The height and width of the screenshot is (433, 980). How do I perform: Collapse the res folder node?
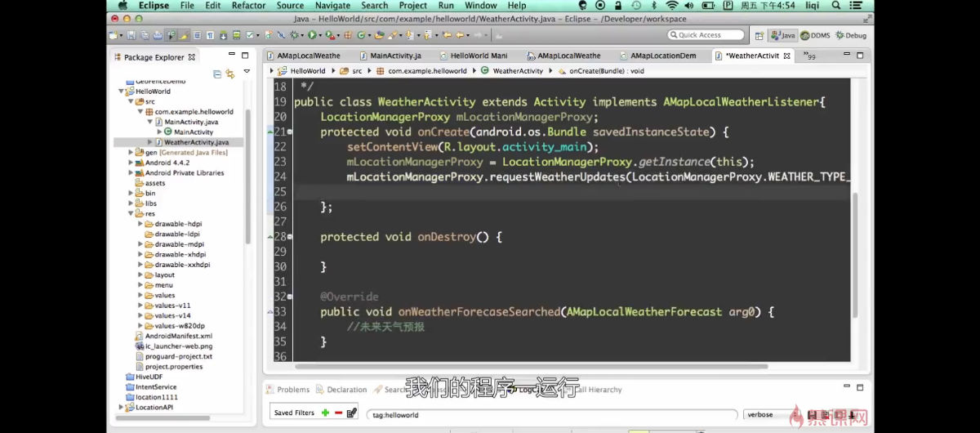pyautogui.click(x=131, y=214)
